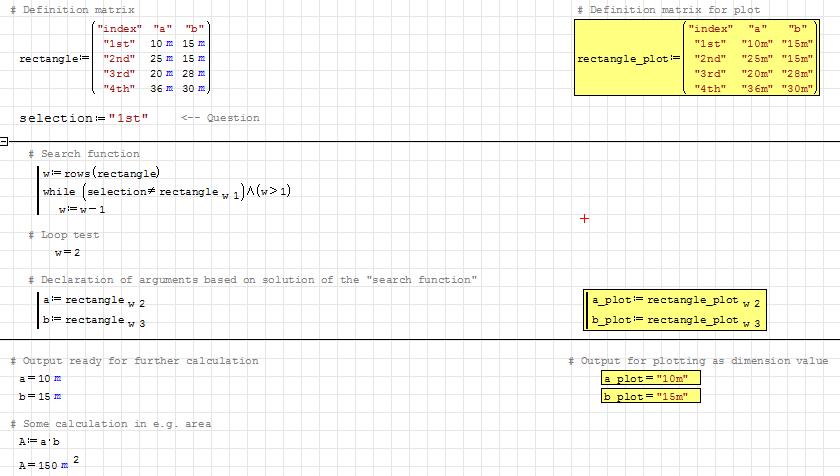
Task: Select the rectangle definition matrix
Action: point(115,59)
